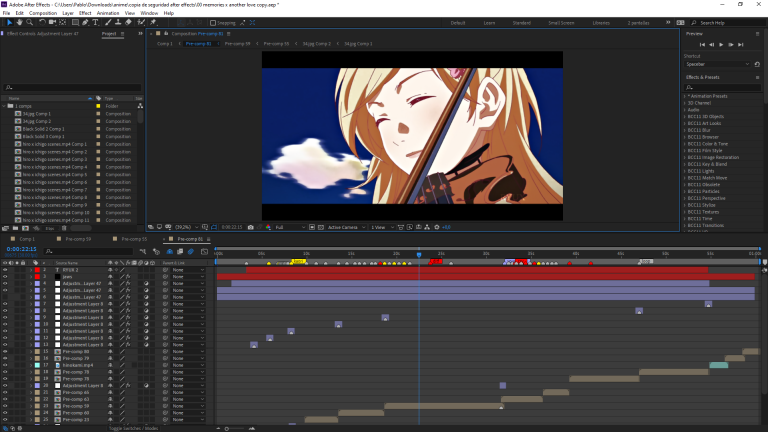Open the Composition menu
Image resolution: width=768 pixels, height=432 pixels.
(x=43, y=13)
